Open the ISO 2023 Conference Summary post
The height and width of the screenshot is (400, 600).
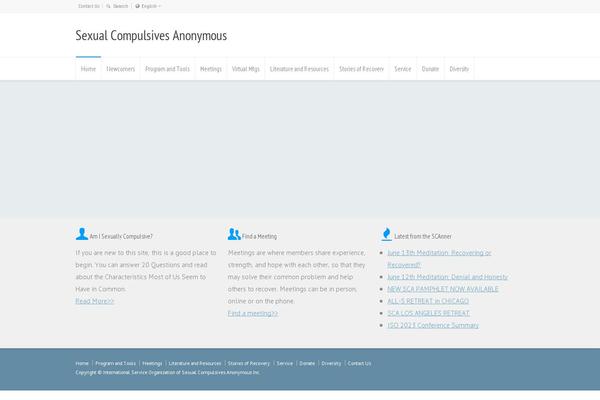(x=433, y=325)
